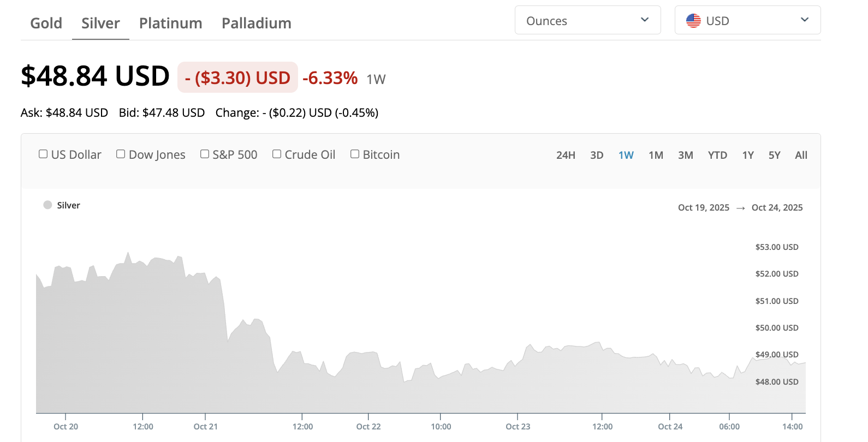
Task: Click the Oct 22 timeline tick
Action: pyautogui.click(x=368, y=426)
